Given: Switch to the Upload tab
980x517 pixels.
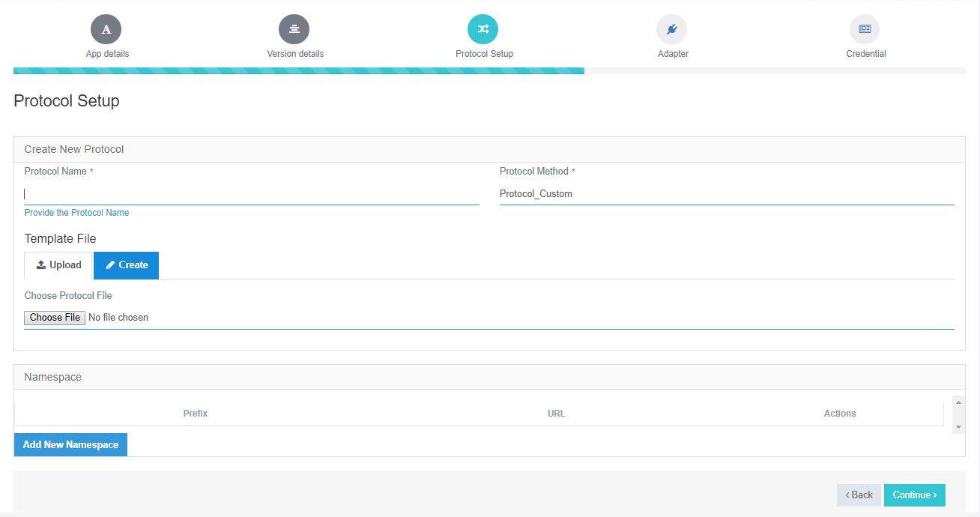Looking at the screenshot, I should 58,264.
